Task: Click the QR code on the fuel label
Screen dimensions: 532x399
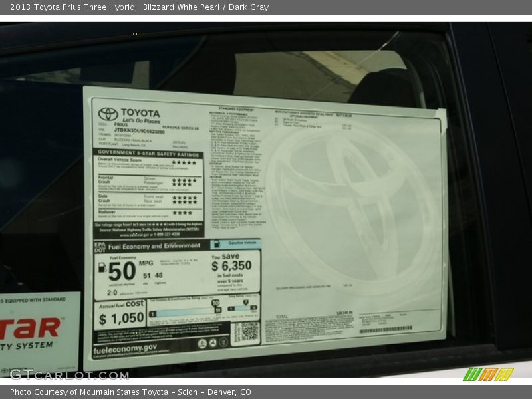Action: point(249,332)
